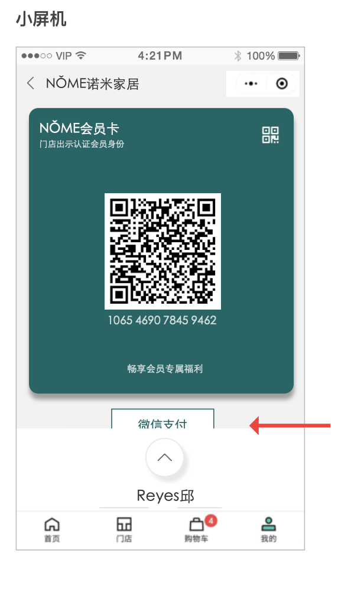This screenshot has width=364, height=592.
Task: Tap the small QR code icon on the card
Action: pos(271,135)
